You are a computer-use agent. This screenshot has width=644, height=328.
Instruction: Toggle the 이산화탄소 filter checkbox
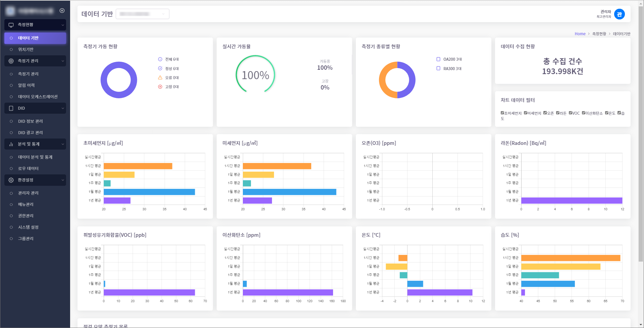point(584,113)
